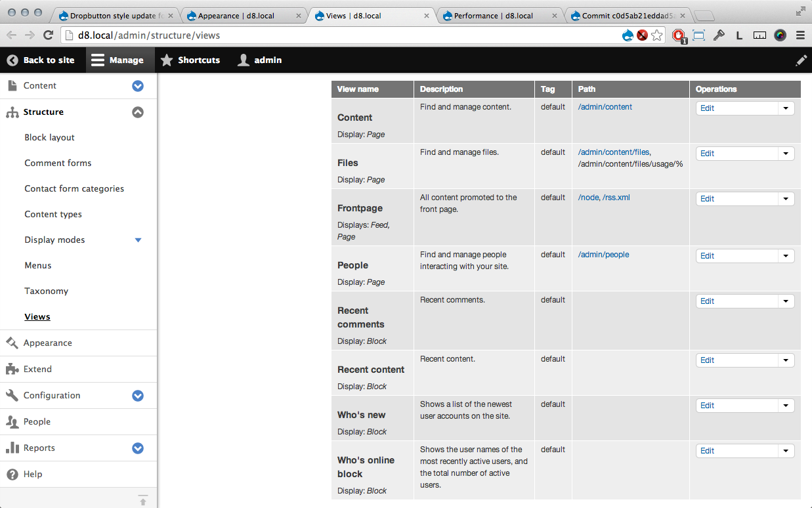Open Menus in sidebar
812x508 pixels.
pos(38,265)
